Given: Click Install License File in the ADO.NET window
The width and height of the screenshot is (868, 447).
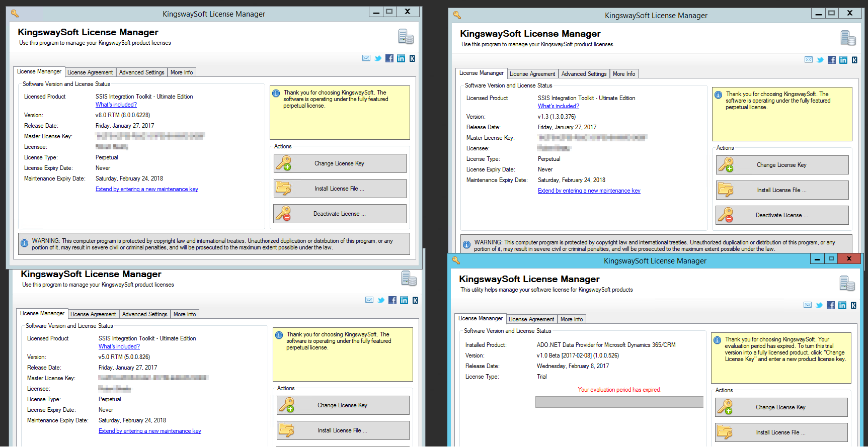Looking at the screenshot, I should coord(781,432).
